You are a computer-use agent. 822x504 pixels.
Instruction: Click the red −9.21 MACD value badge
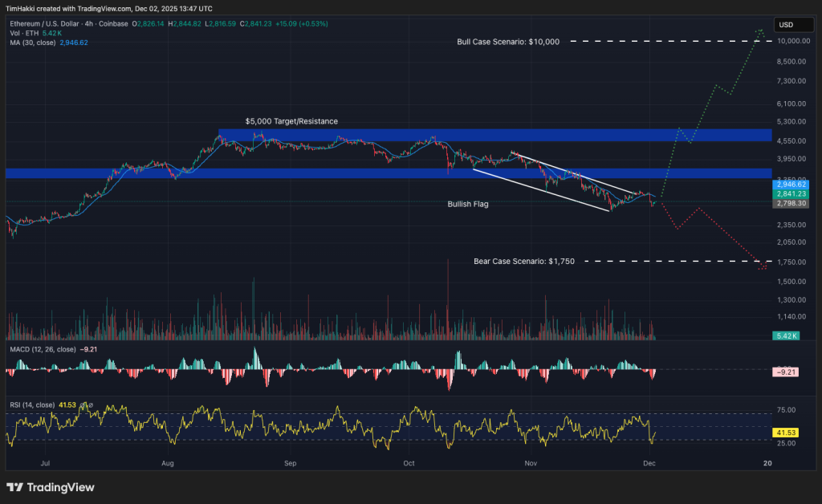(x=786, y=372)
